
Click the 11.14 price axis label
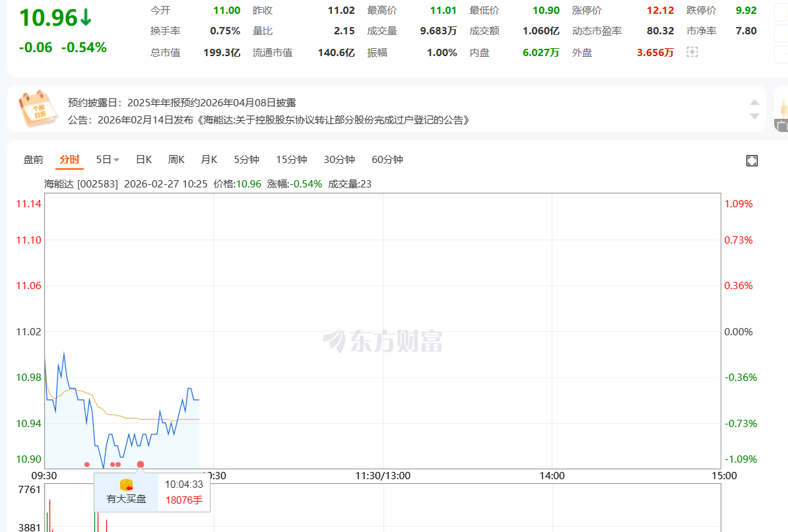pos(28,204)
